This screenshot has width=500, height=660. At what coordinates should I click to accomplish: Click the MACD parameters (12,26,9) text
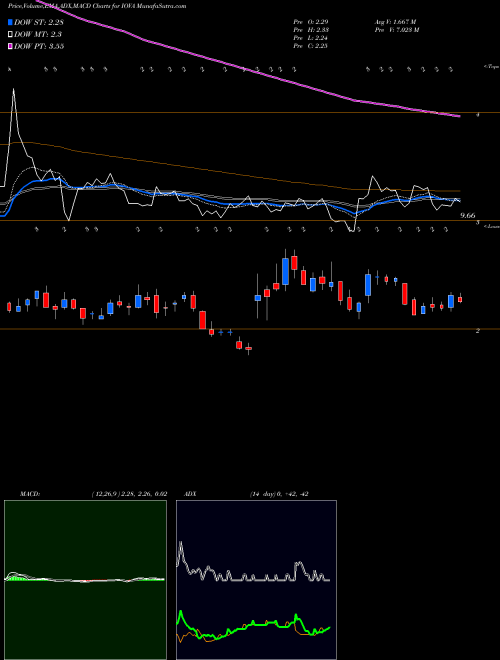[129, 494]
